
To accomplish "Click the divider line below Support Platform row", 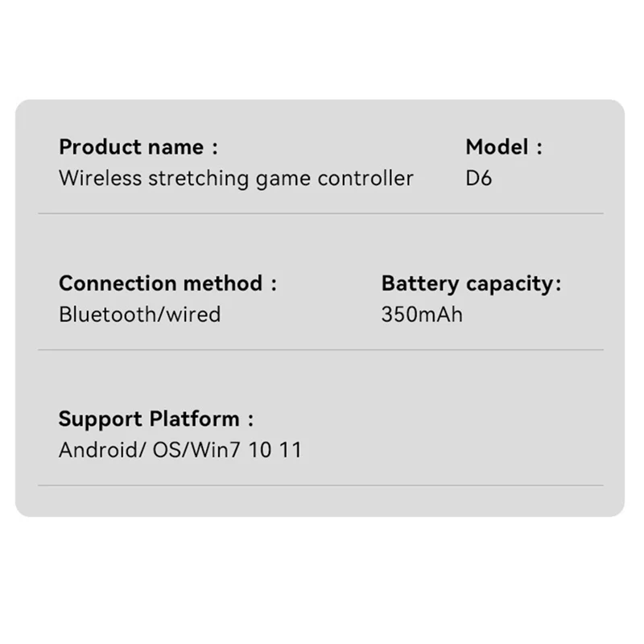I will [x=320, y=485].
